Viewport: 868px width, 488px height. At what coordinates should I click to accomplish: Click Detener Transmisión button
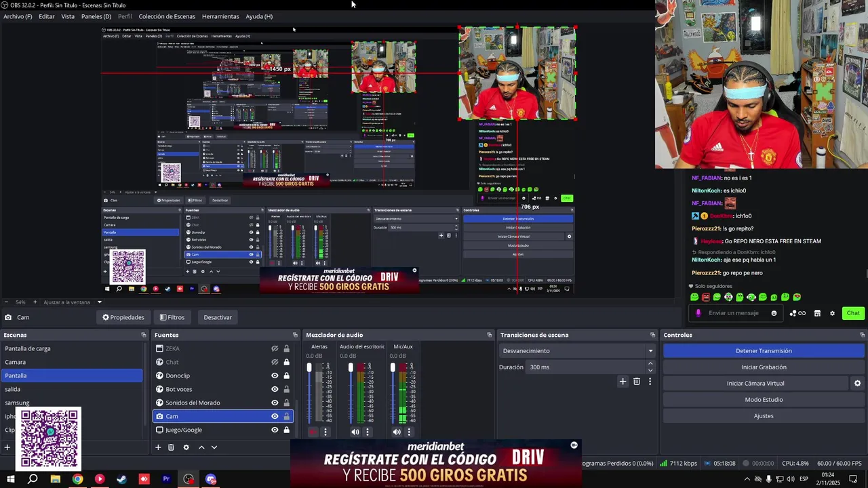click(x=764, y=351)
